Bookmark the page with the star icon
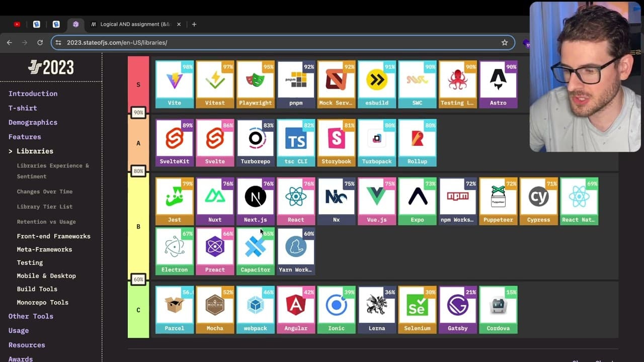 pos(505,43)
